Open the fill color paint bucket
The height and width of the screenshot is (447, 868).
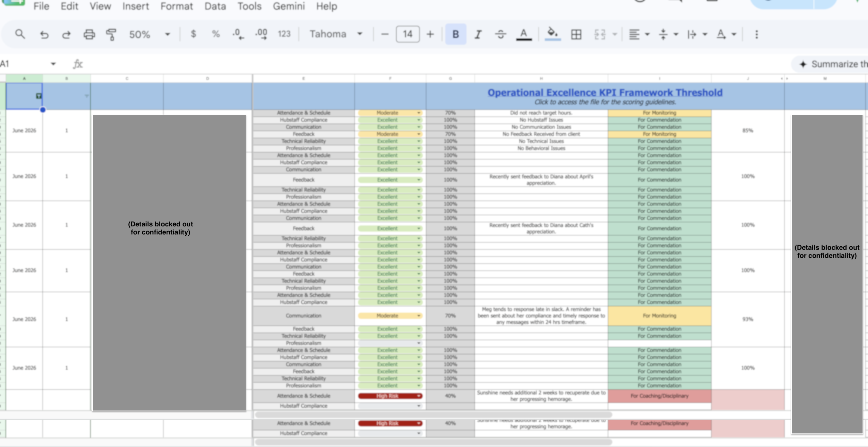tap(552, 34)
